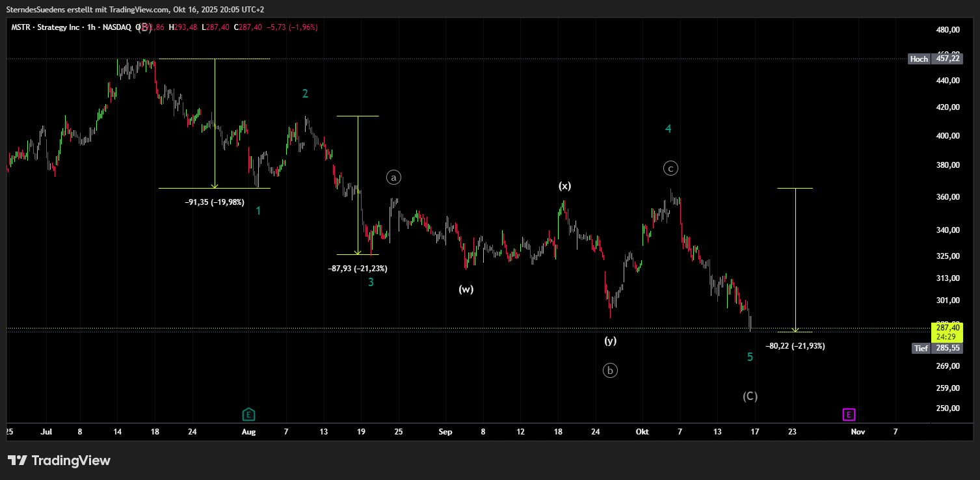
Task: Click the purple earnings E marker near Nov
Action: (x=849, y=414)
